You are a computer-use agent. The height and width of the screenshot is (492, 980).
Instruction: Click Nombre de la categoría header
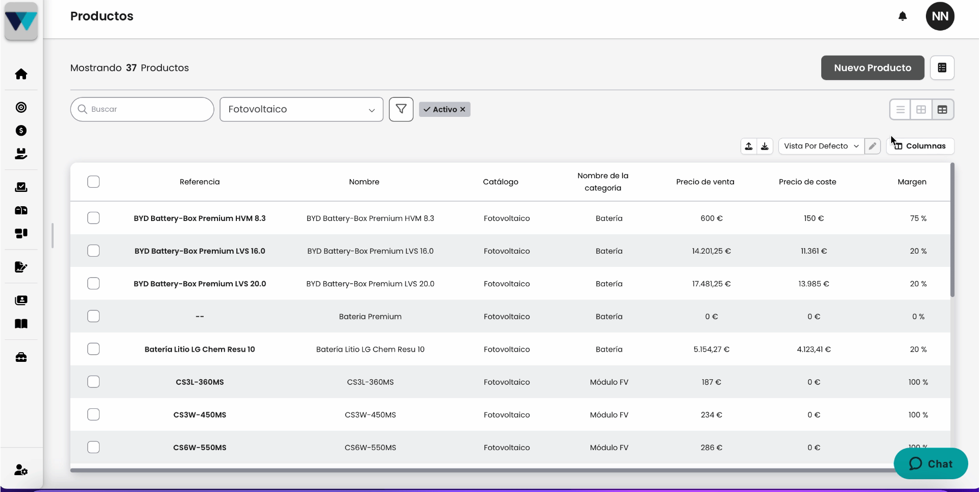(603, 182)
